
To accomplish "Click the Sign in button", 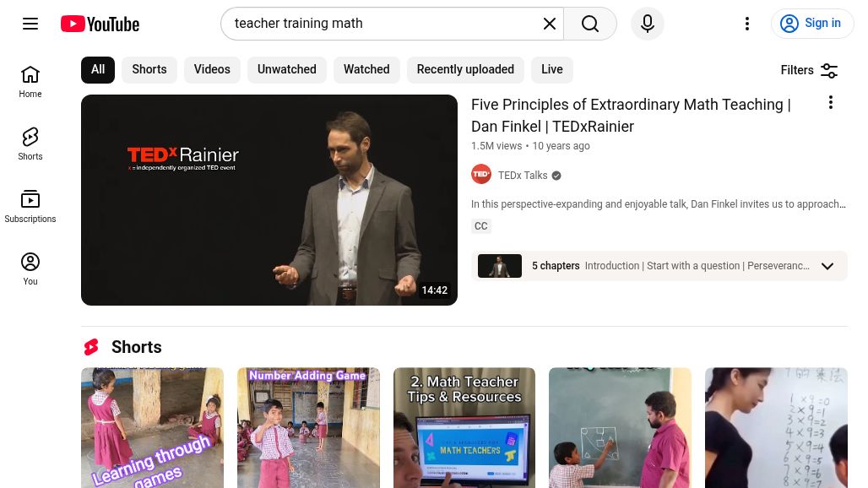I will (x=812, y=24).
